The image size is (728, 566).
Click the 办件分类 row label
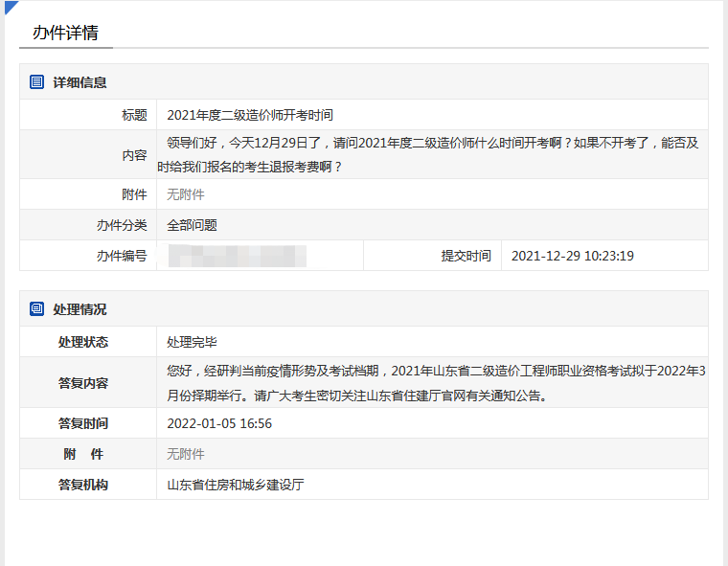pos(122,225)
